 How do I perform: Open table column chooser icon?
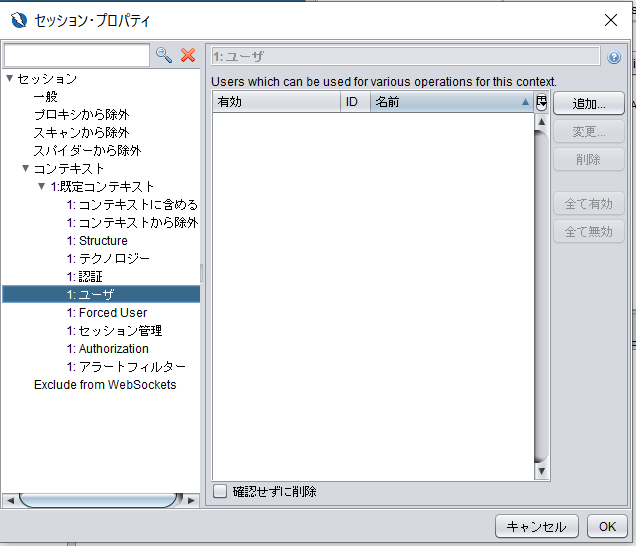point(541,102)
